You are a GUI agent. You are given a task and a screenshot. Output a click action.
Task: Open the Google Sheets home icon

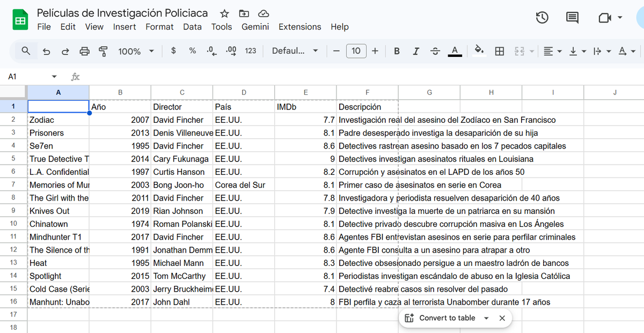pyautogui.click(x=20, y=20)
